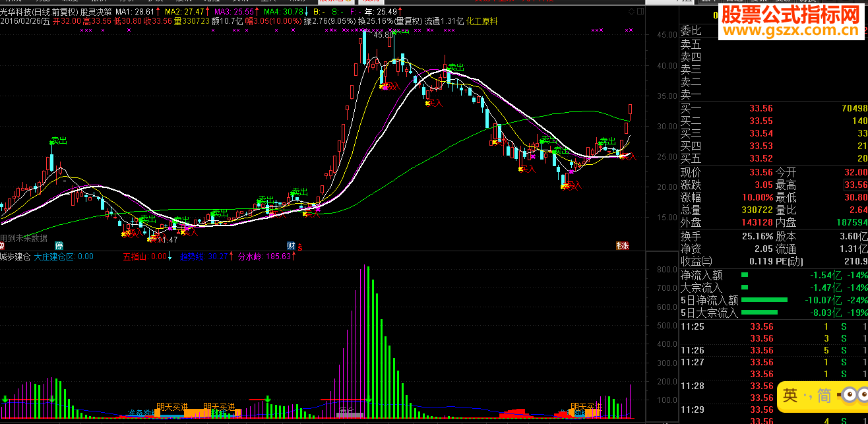Click the 买一 volume 70498
Image resolution: width=868 pixels, height=424 pixels.
coord(854,108)
